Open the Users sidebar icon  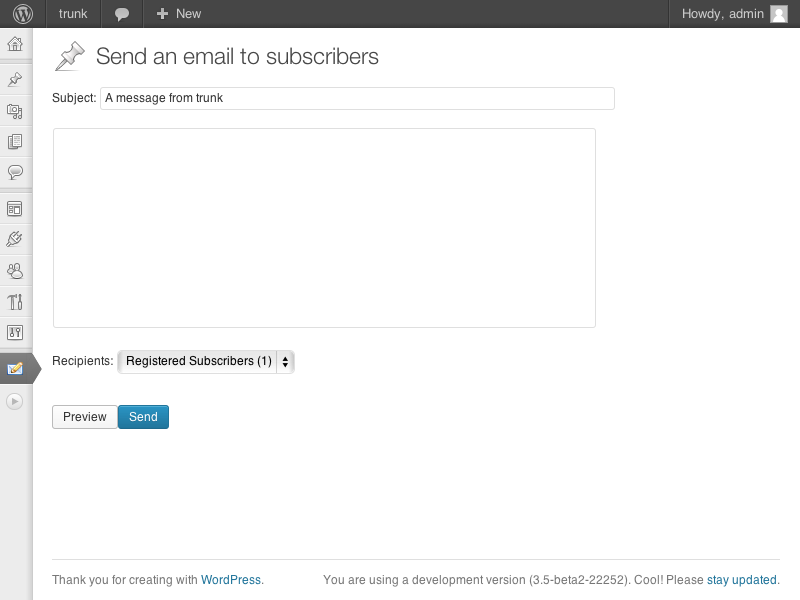pyautogui.click(x=15, y=270)
